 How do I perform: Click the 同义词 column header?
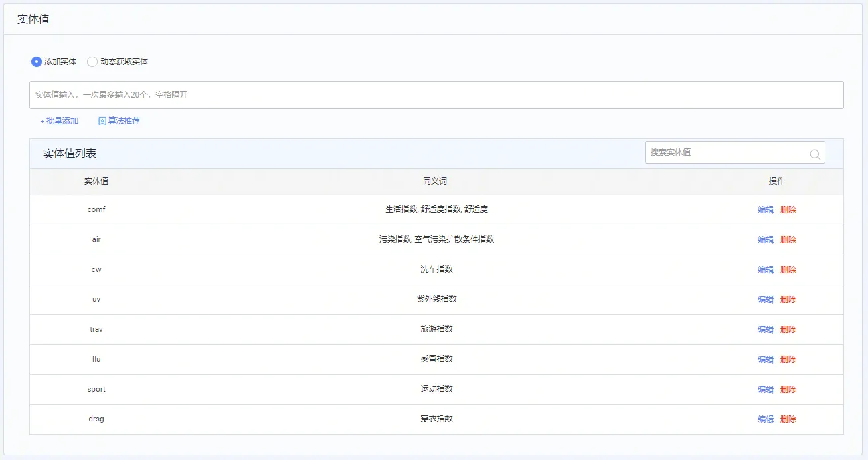[435, 181]
